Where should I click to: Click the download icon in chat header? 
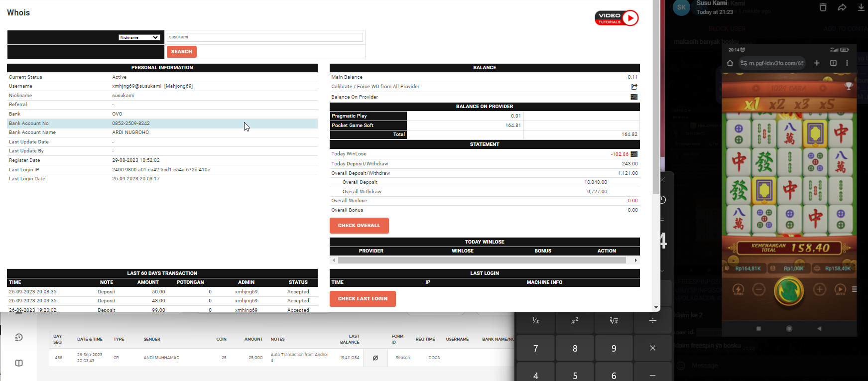pos(861,7)
